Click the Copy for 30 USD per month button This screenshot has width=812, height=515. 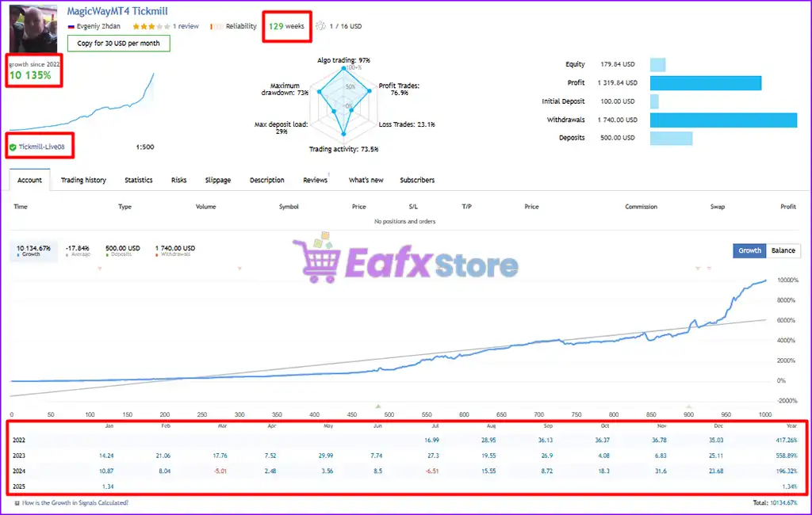click(x=119, y=44)
